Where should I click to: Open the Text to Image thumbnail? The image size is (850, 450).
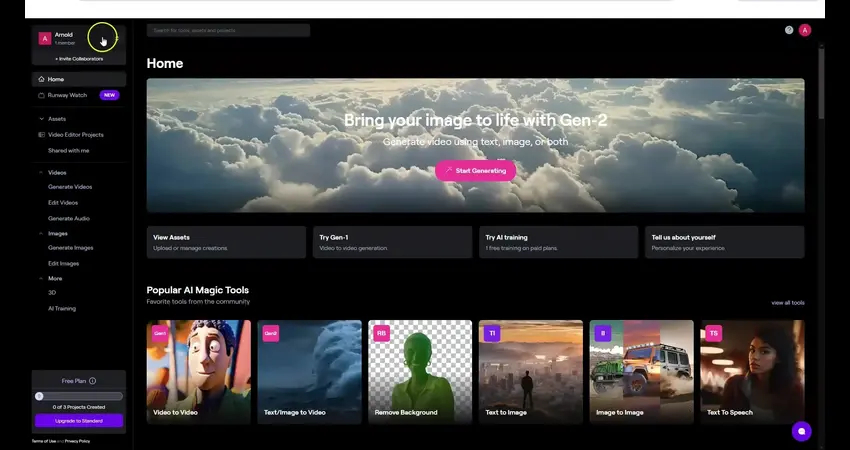[531, 371]
